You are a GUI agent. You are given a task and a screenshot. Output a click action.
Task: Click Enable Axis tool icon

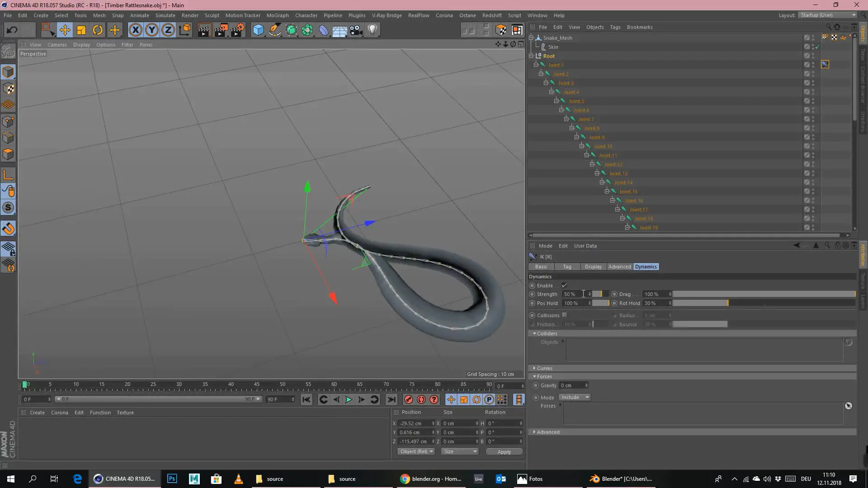point(8,175)
